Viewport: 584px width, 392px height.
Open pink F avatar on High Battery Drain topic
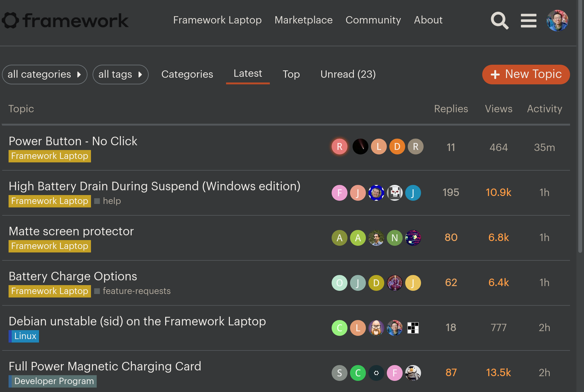pyautogui.click(x=340, y=193)
